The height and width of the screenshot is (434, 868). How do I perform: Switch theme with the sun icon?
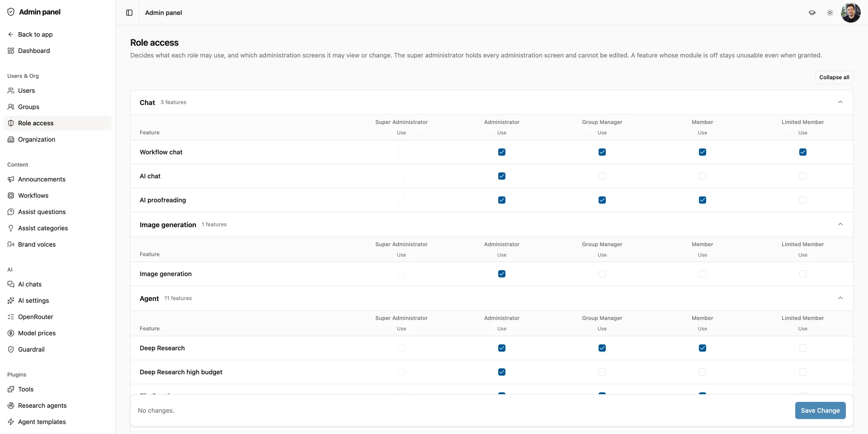830,13
